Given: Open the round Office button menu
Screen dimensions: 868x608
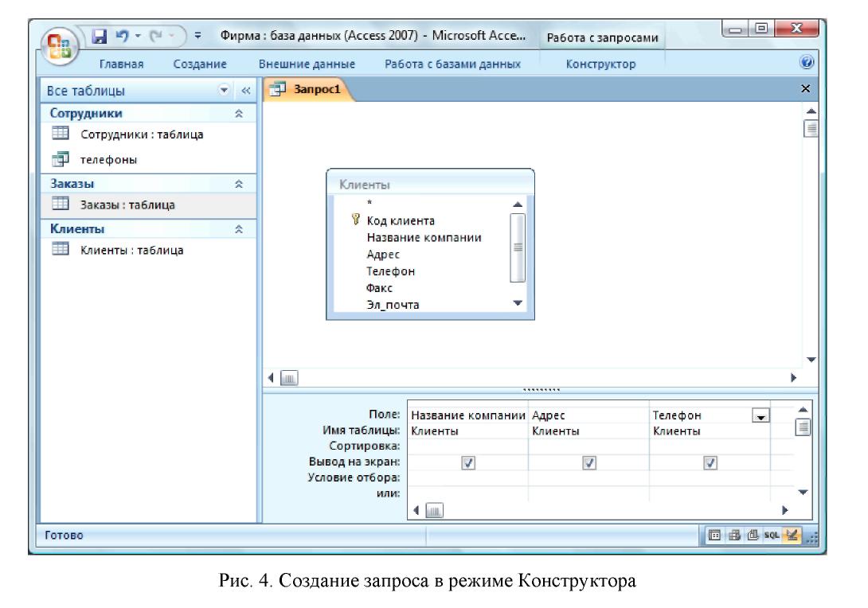Looking at the screenshot, I should 59,46.
